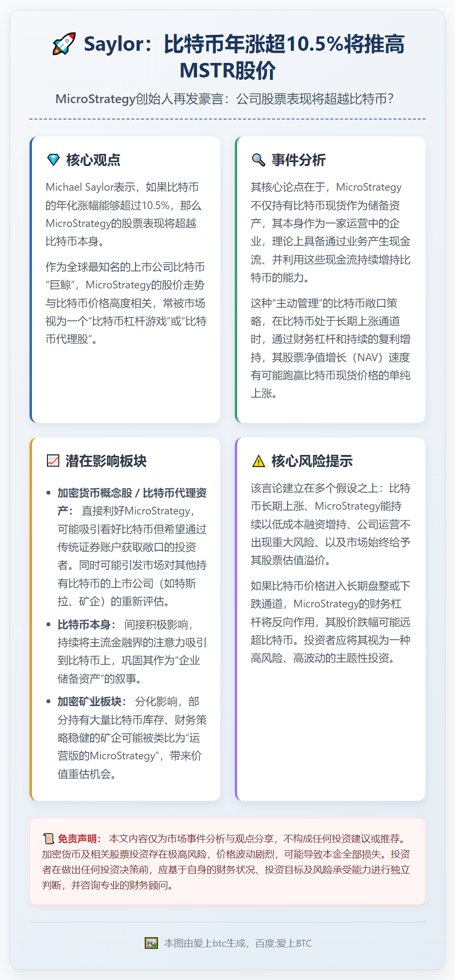Screen dimensions: 455x980
Task: Click the title line MSTR股价
Action: 227,70
